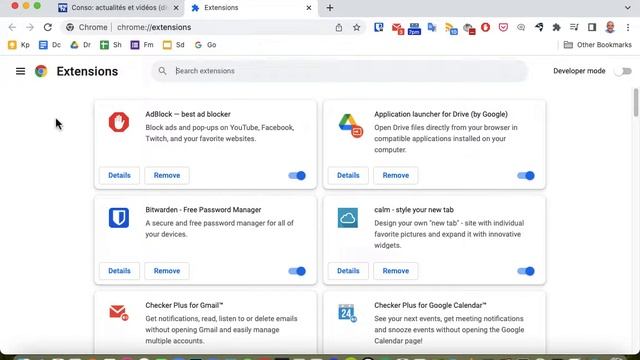Open the RSS feed reader toolbar icon
This screenshot has height=360, width=640.
(451, 28)
